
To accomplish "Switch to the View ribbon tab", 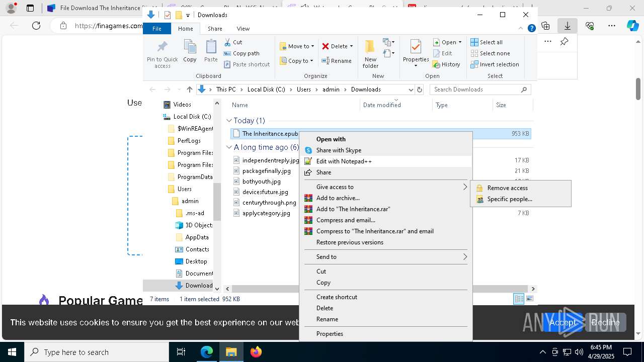I will [x=243, y=29].
